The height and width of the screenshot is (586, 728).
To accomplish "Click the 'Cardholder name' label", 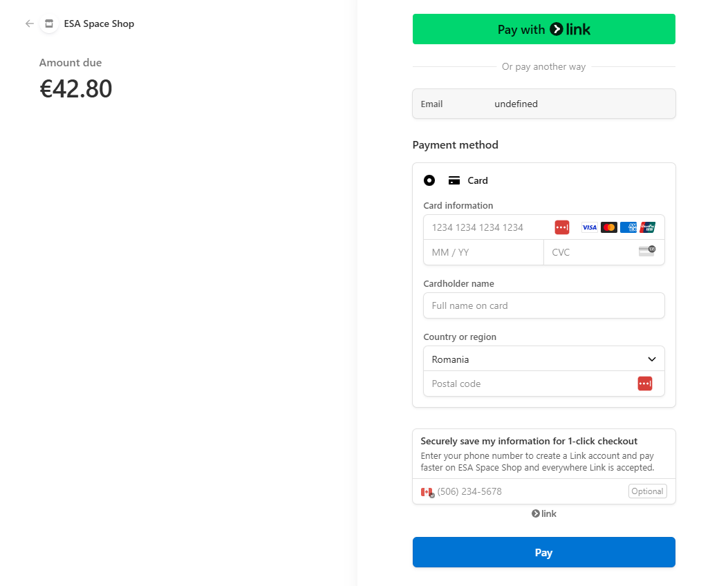I will 458,283.
